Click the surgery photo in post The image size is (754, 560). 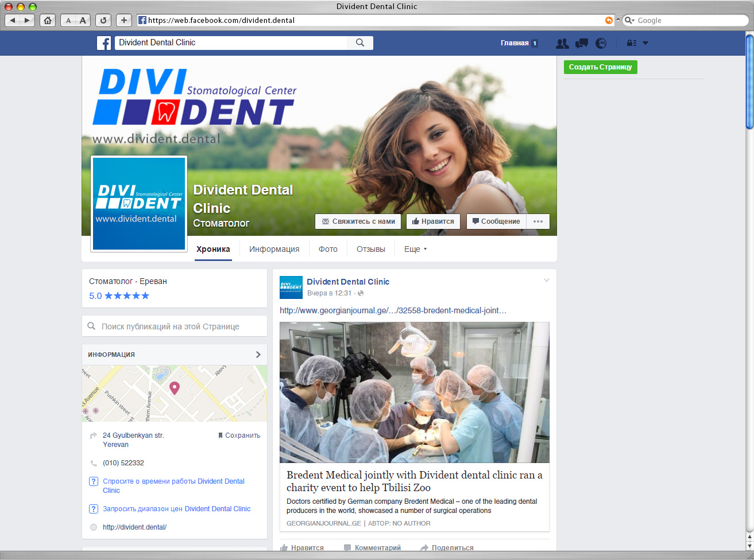(x=415, y=392)
